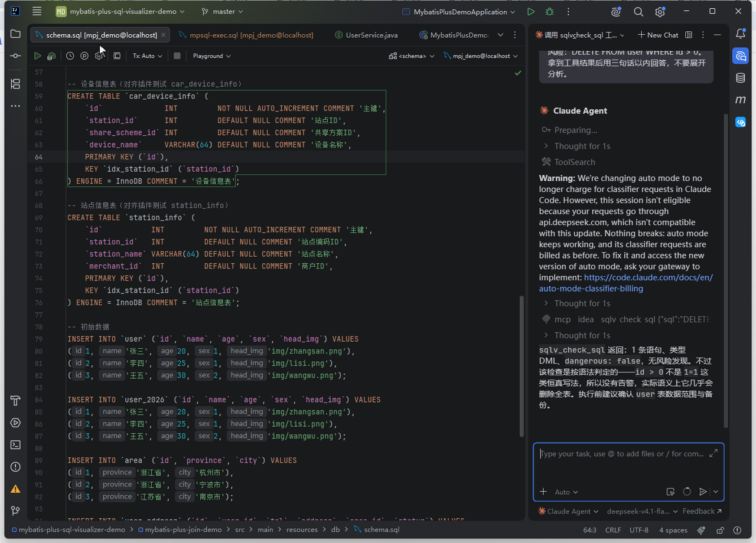Open the Auto mode dropdown in chat input
The height and width of the screenshot is (543, 756).
pos(566,492)
